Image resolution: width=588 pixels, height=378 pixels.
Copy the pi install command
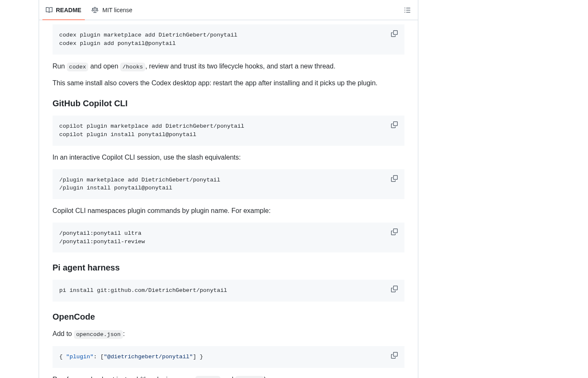click(x=394, y=289)
